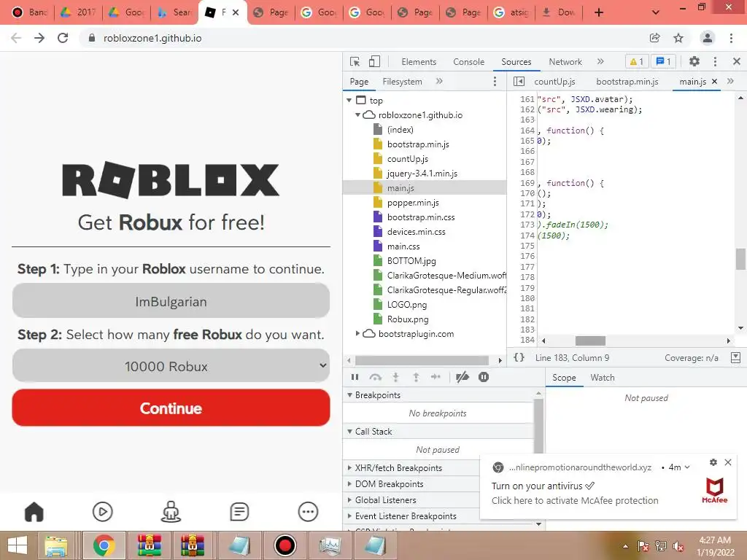Close the McAfee notification popup
This screenshot has height=560, width=747.
(727, 462)
